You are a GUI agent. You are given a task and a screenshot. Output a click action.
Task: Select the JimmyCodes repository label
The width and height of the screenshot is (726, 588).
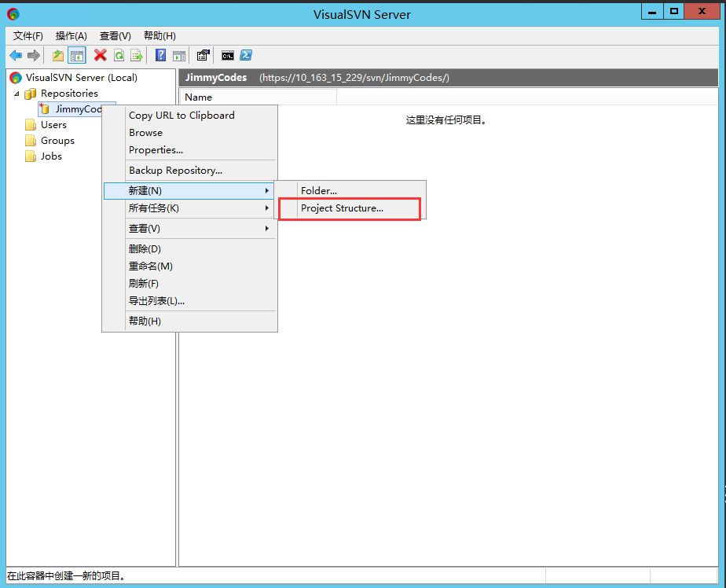[x=79, y=109]
